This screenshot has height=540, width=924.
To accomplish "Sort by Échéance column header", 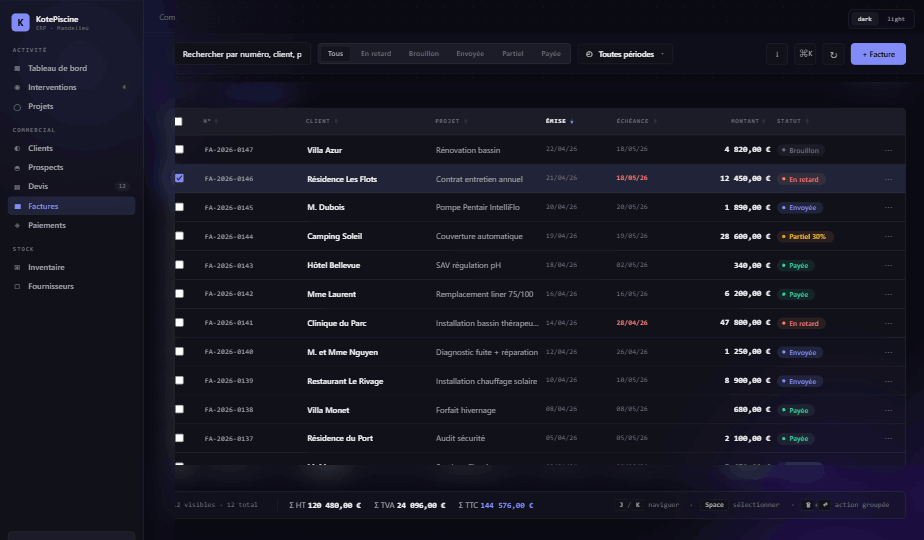I will pos(636,121).
